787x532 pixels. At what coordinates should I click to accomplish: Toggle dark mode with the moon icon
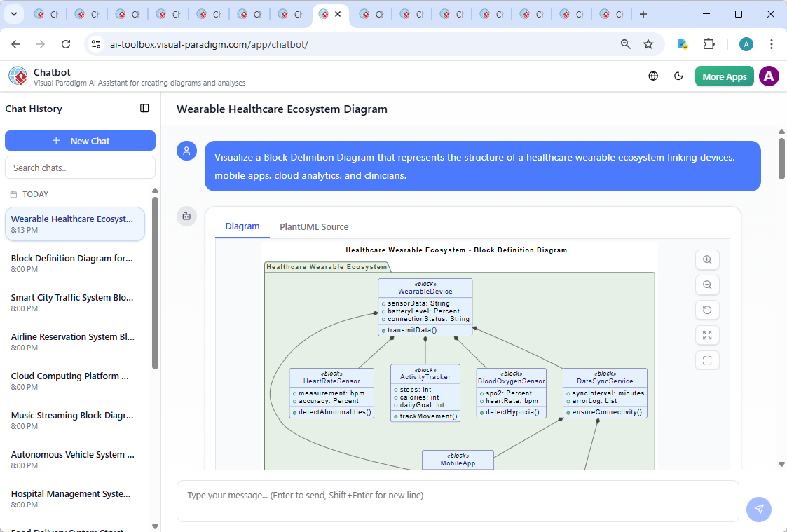(678, 76)
